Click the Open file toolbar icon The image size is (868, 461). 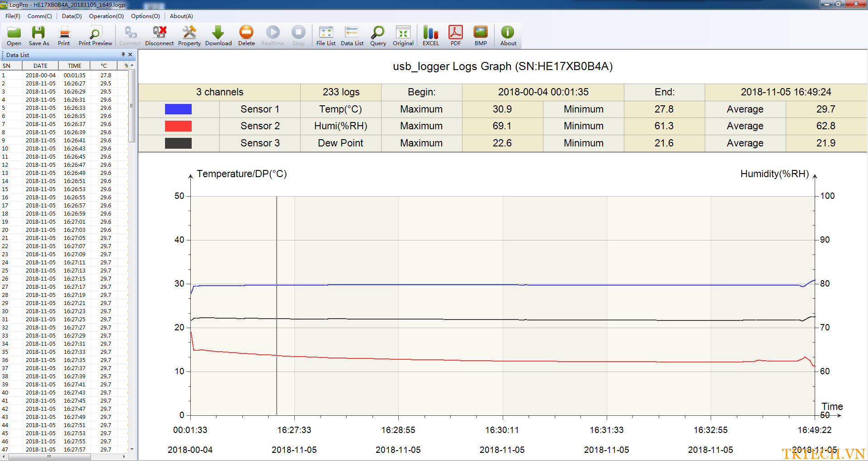(x=14, y=36)
